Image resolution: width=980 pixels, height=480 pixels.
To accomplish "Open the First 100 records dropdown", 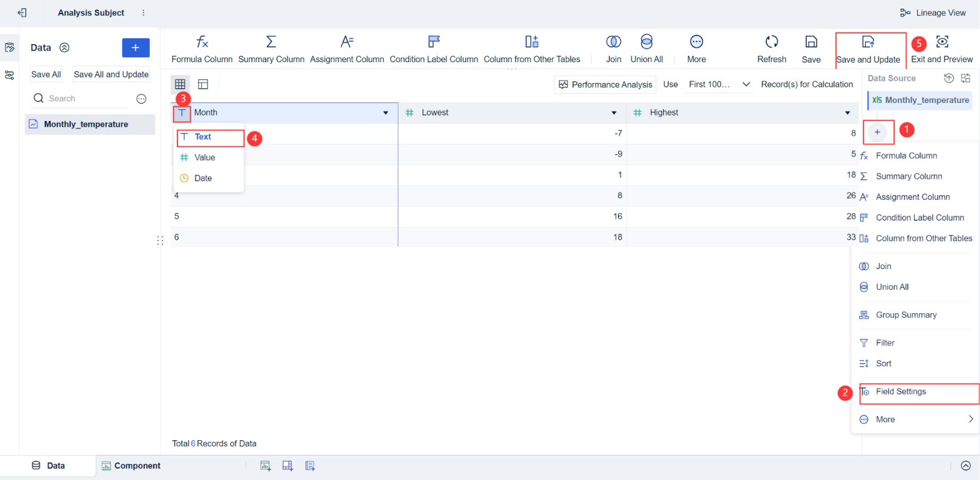I will click(x=719, y=84).
